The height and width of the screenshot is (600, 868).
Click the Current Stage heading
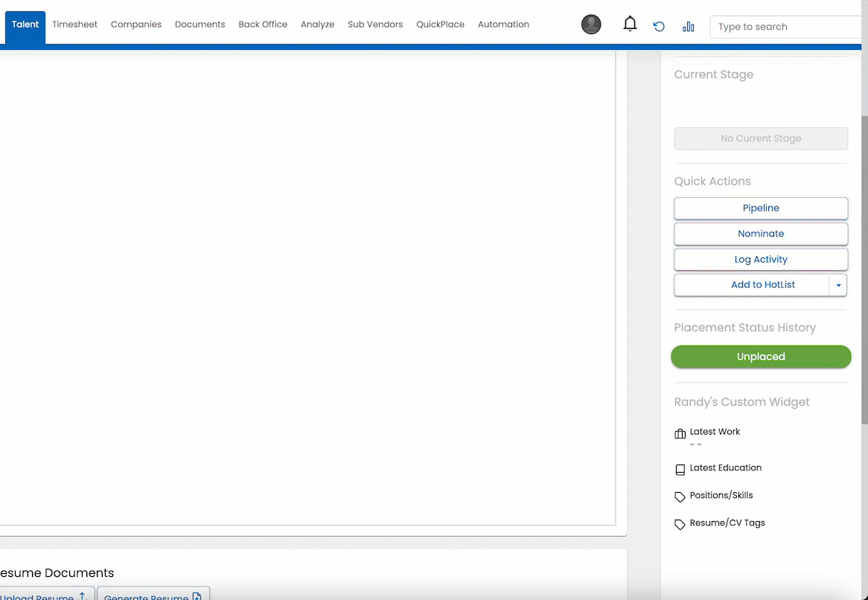[714, 74]
